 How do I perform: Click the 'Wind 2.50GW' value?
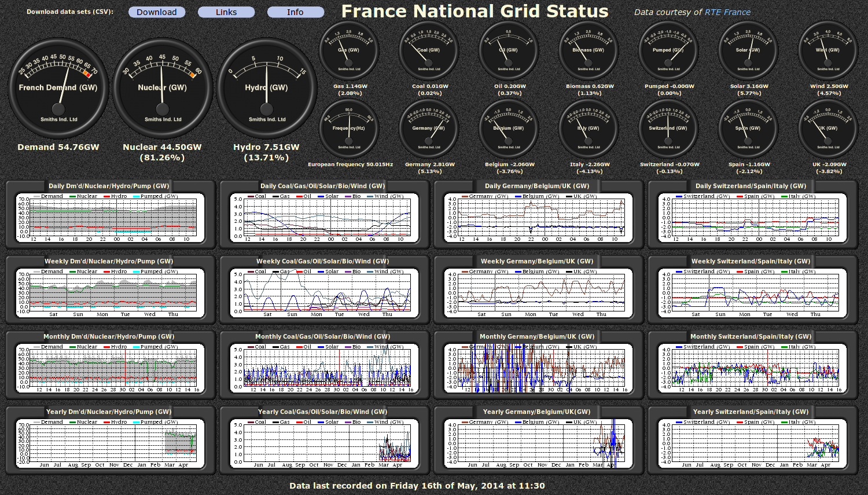pos(829,86)
